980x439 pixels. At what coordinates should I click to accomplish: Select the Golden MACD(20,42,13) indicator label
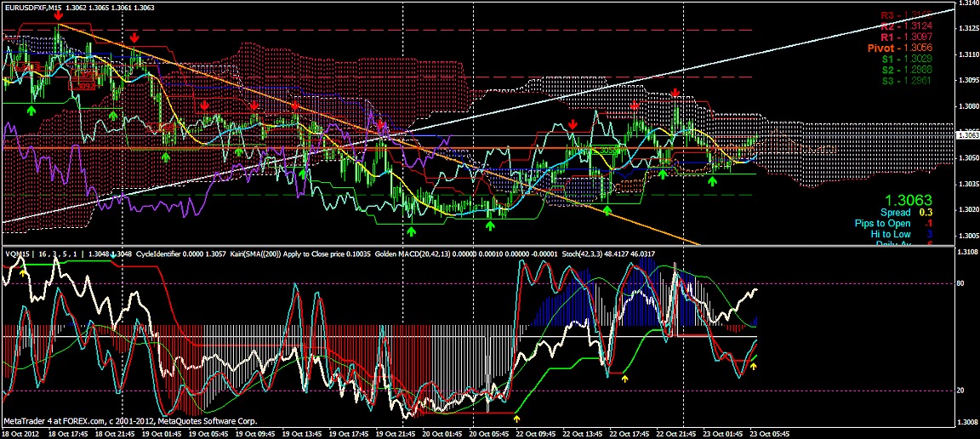pos(415,254)
